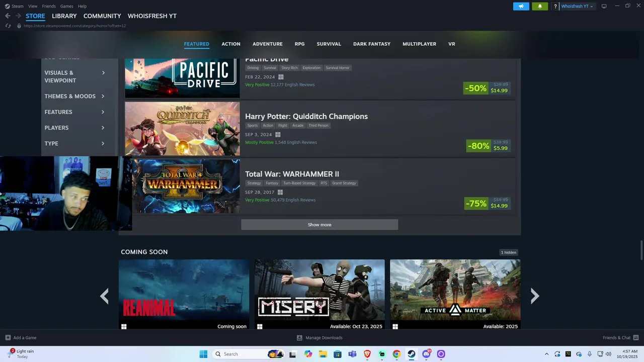Click the Friends & Chat icon
Viewport: 644px width, 362px height.
(636, 337)
